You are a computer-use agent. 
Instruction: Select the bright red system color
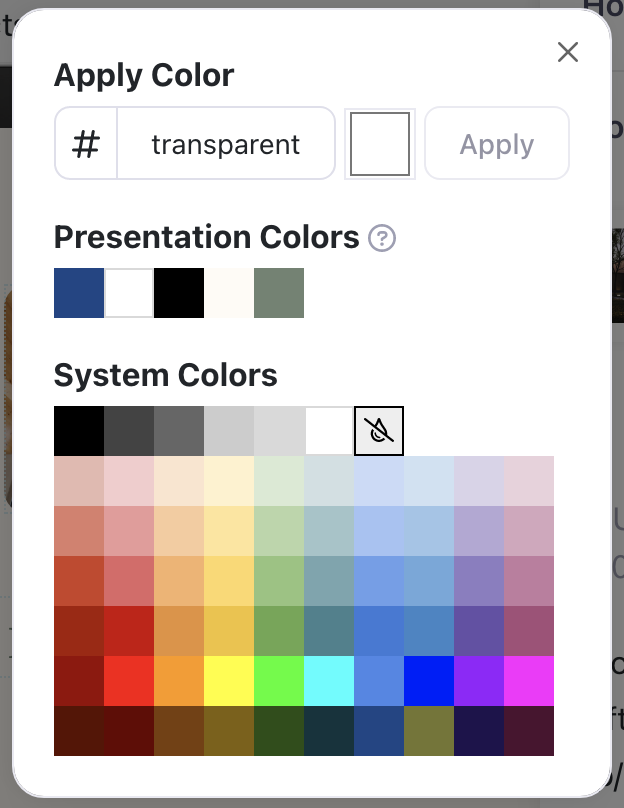coord(129,681)
